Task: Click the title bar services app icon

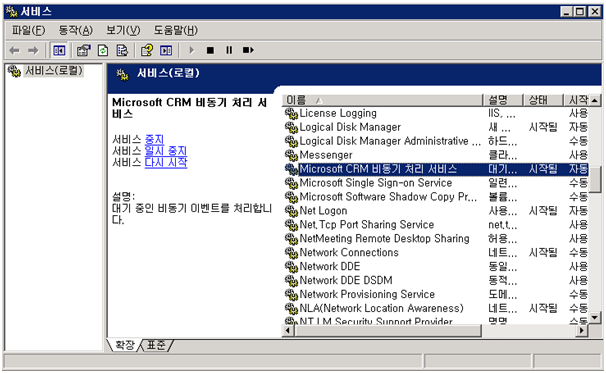Action: pos(12,12)
